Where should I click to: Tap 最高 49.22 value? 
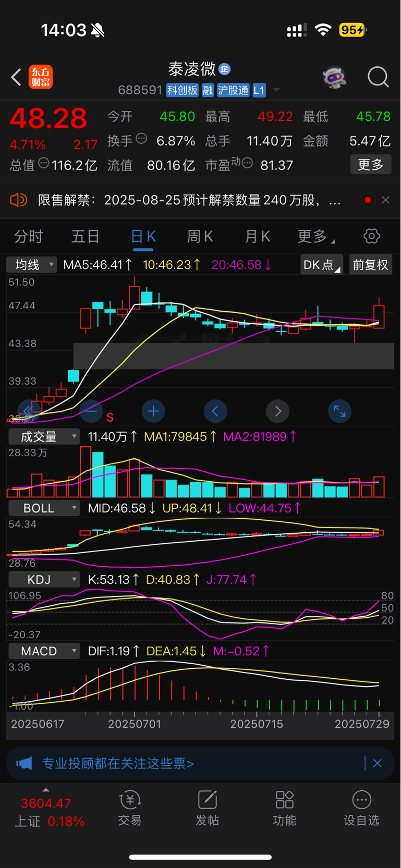pyautogui.click(x=275, y=117)
